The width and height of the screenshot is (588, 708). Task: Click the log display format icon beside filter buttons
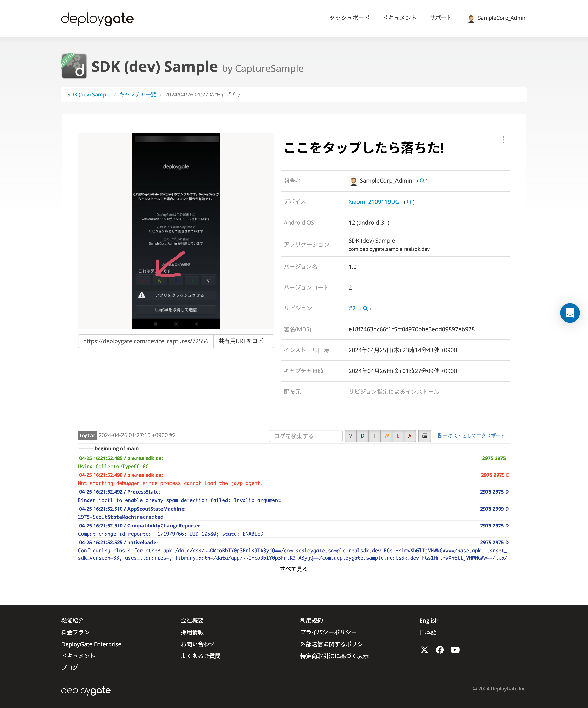(x=424, y=436)
